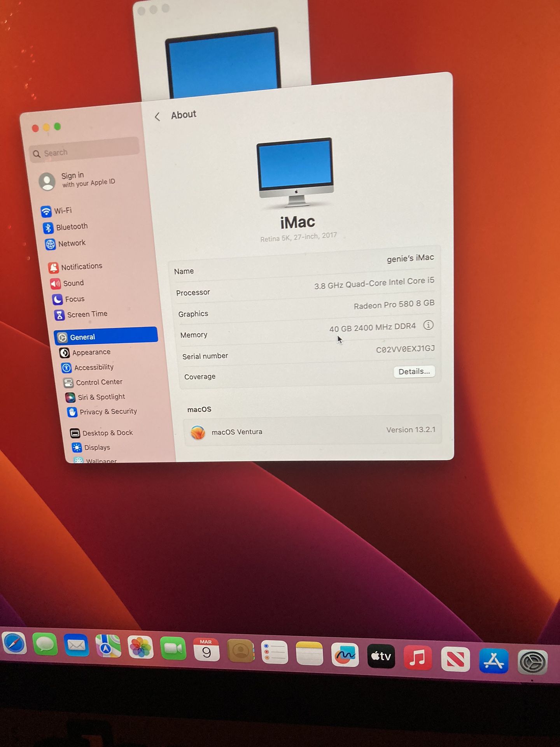Click the green zoom window button
The width and height of the screenshot is (560, 747).
pos(58,126)
